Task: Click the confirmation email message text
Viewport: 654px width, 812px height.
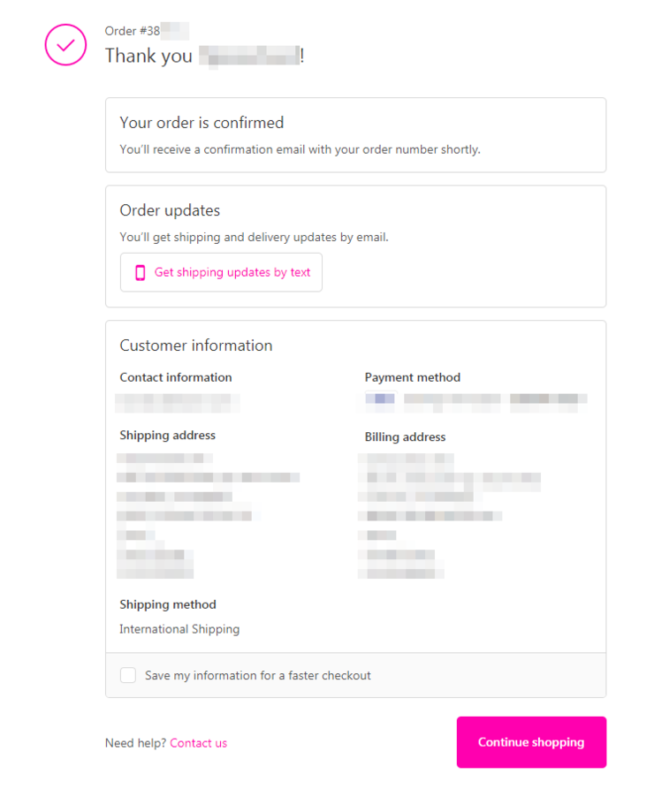Action: point(300,149)
